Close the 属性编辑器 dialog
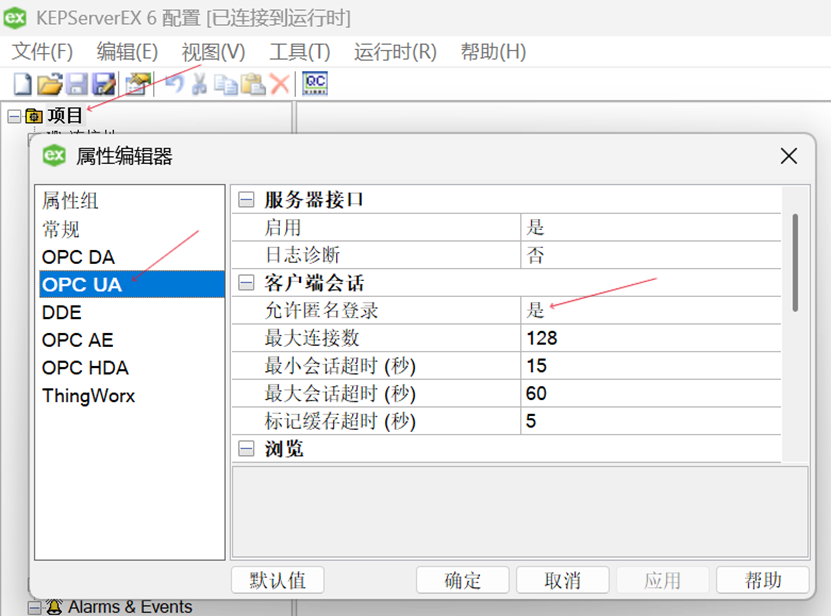This screenshot has width=831, height=616. pyautogui.click(x=789, y=156)
